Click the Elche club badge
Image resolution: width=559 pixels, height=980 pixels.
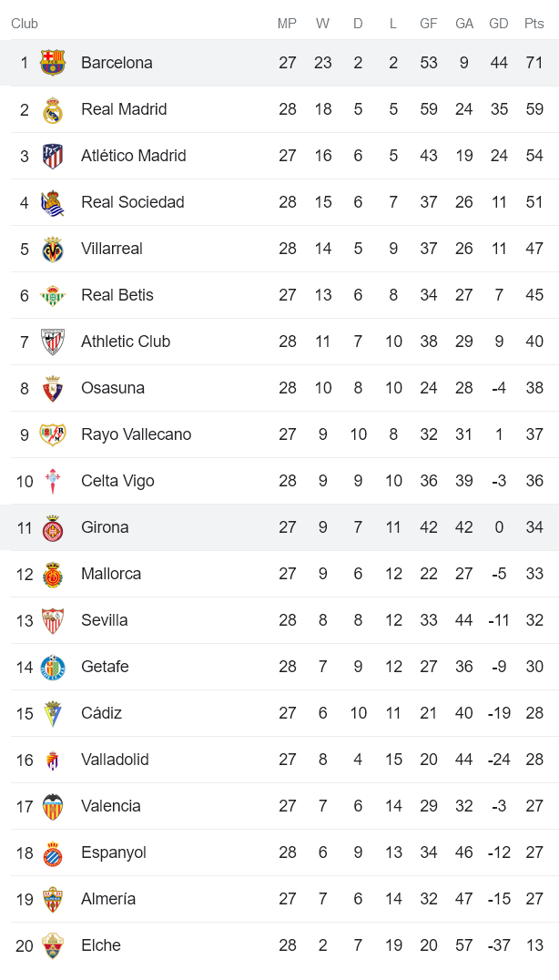point(53,946)
